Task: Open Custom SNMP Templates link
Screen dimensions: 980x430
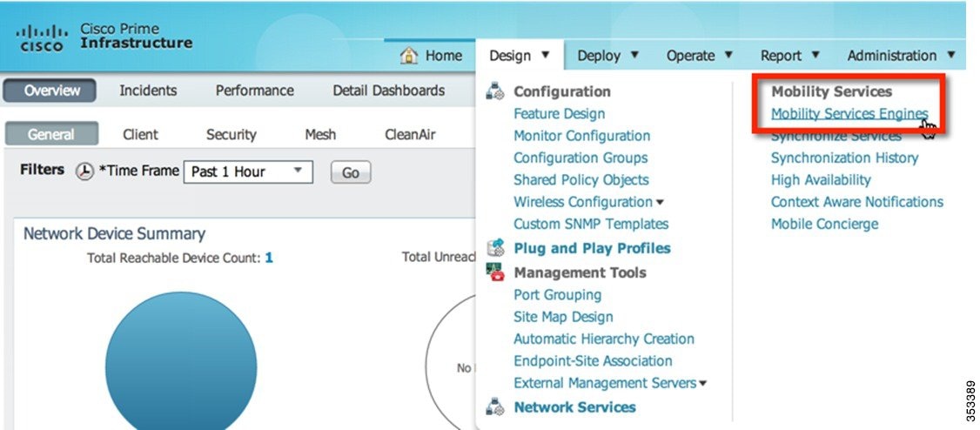Action: coord(591,224)
